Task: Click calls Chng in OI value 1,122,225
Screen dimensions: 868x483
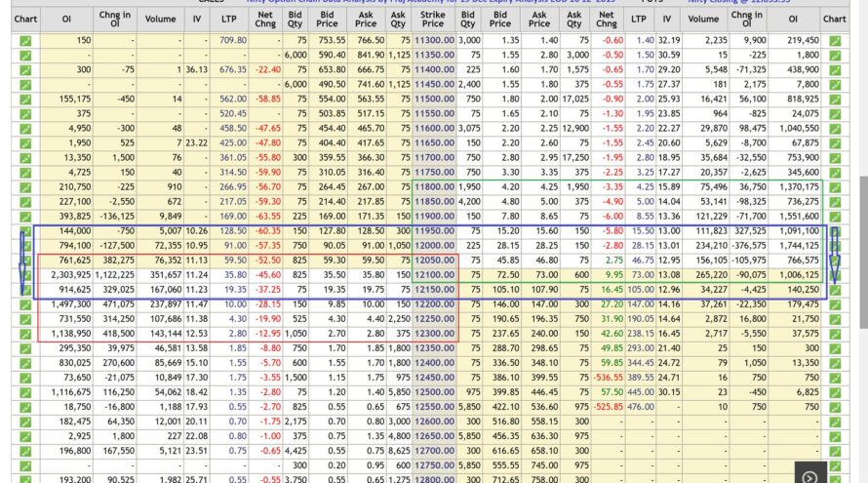Action: [x=115, y=275]
